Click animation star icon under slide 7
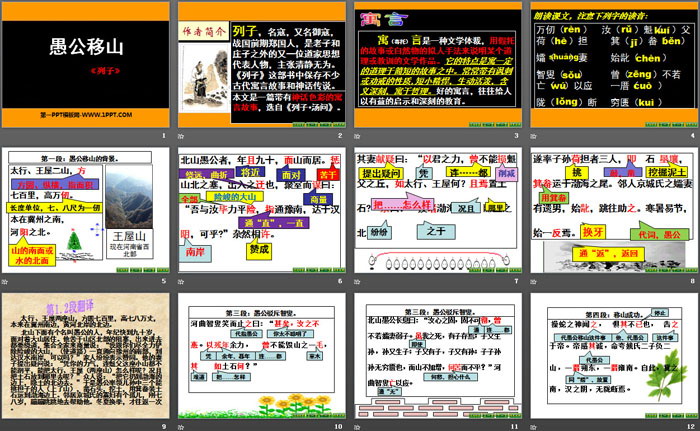Screen dimensions: 700x431 357,281
